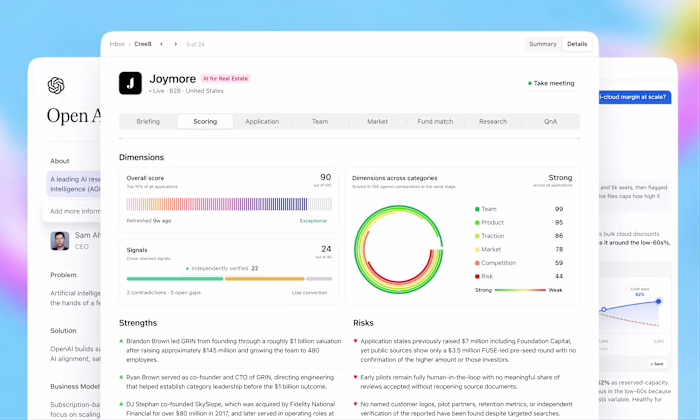Click the Low conviction label
Viewport: 700px width, 420px height.
click(x=309, y=293)
